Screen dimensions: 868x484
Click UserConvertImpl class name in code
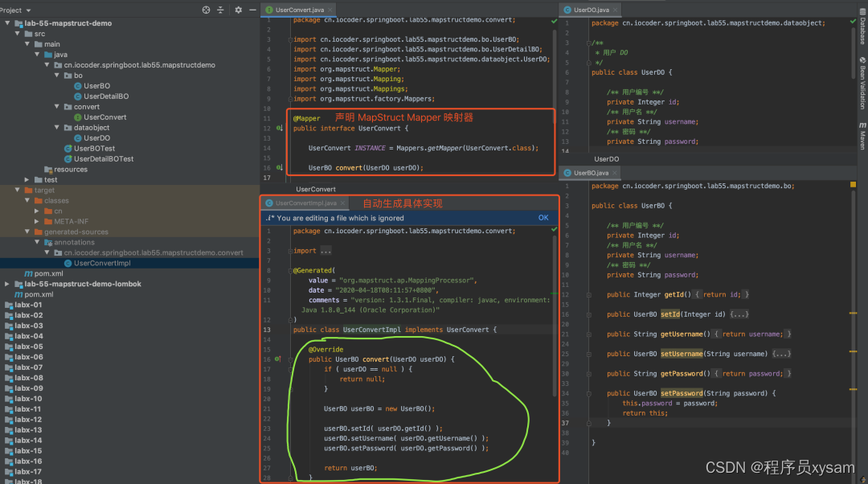coord(371,330)
